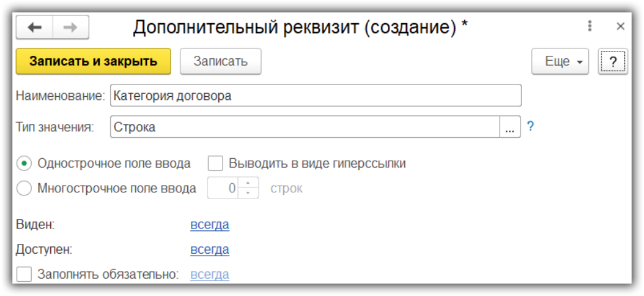Decrease the строк count with down arrow
The height and width of the screenshot is (296, 644).
248,192
